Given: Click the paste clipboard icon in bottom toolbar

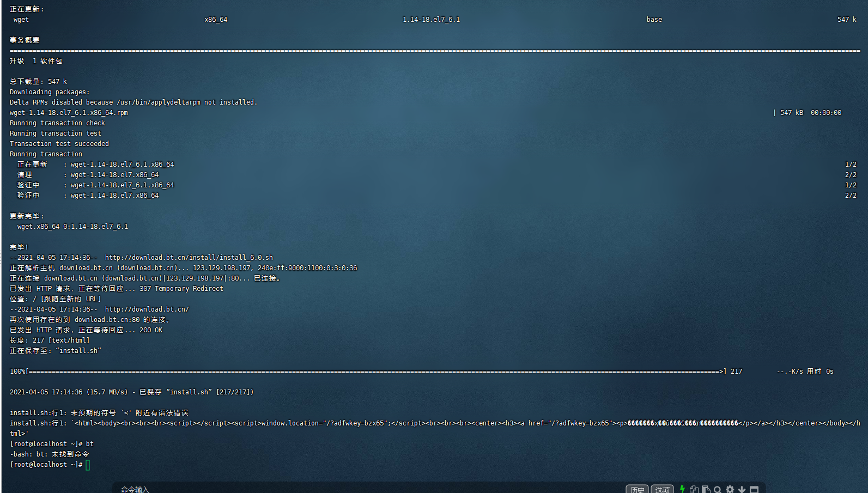Looking at the screenshot, I should click(x=706, y=489).
